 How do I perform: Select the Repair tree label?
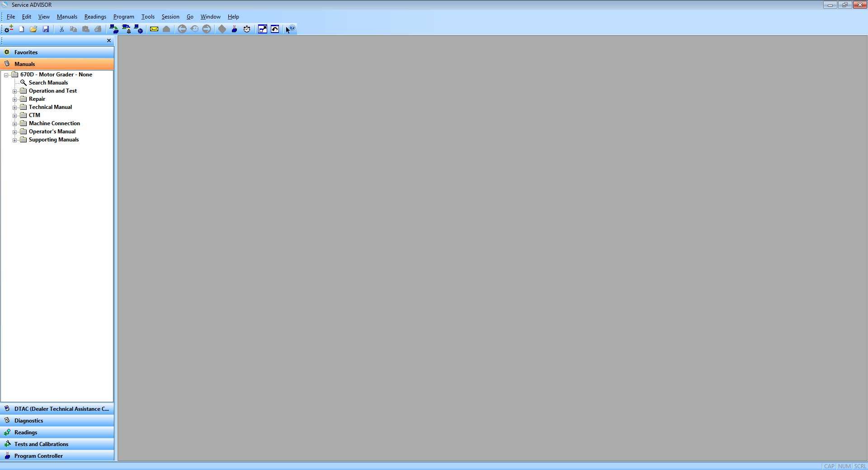pos(37,99)
